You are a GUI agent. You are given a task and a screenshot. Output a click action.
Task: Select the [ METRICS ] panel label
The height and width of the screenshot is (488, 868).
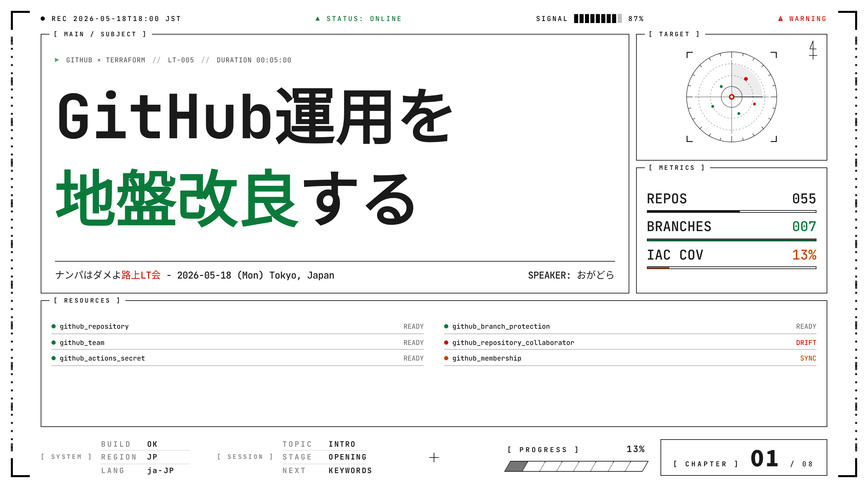(677, 168)
